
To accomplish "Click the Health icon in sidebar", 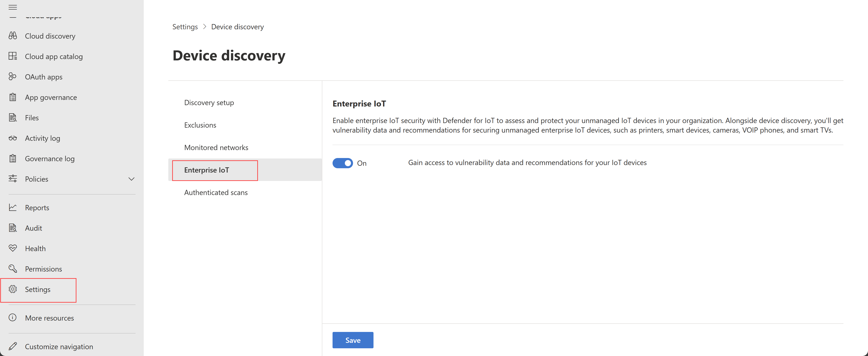I will 14,248.
